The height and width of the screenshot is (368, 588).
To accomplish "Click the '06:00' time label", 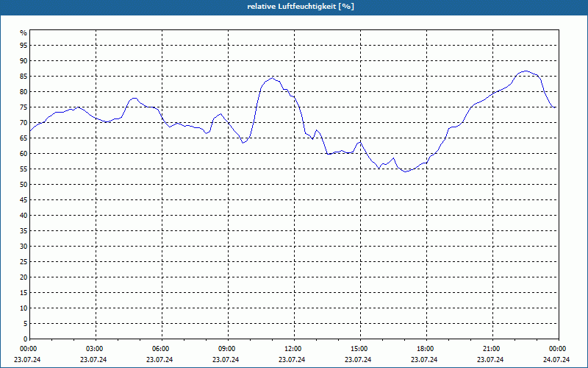I will click(x=162, y=349).
